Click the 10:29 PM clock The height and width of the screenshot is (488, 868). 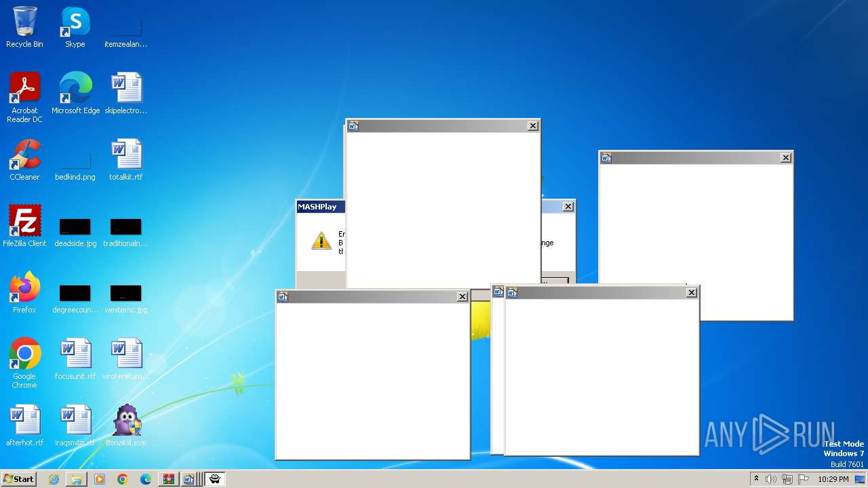833,479
